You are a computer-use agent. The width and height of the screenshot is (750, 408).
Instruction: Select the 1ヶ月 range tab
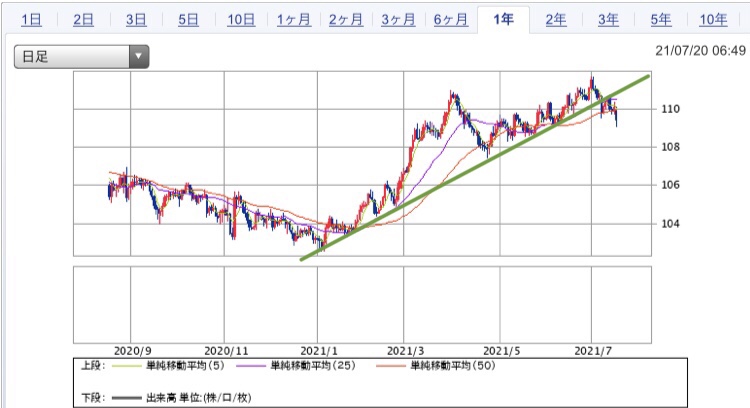click(x=294, y=20)
